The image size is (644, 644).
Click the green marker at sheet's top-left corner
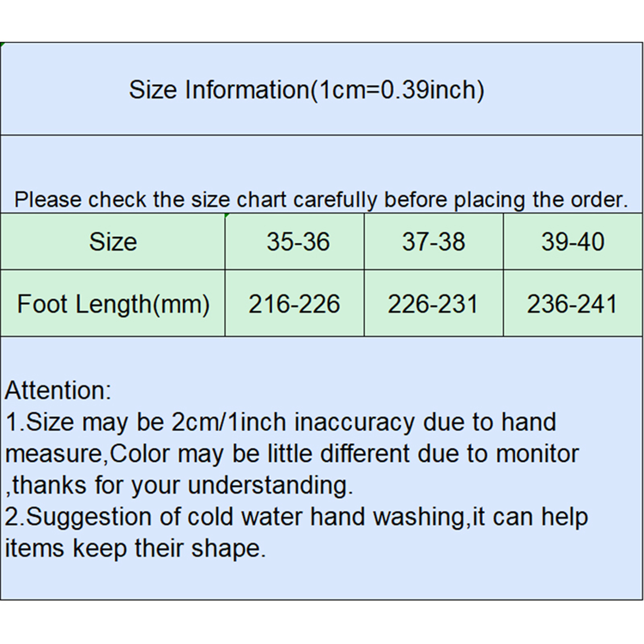pyautogui.click(x=2, y=44)
